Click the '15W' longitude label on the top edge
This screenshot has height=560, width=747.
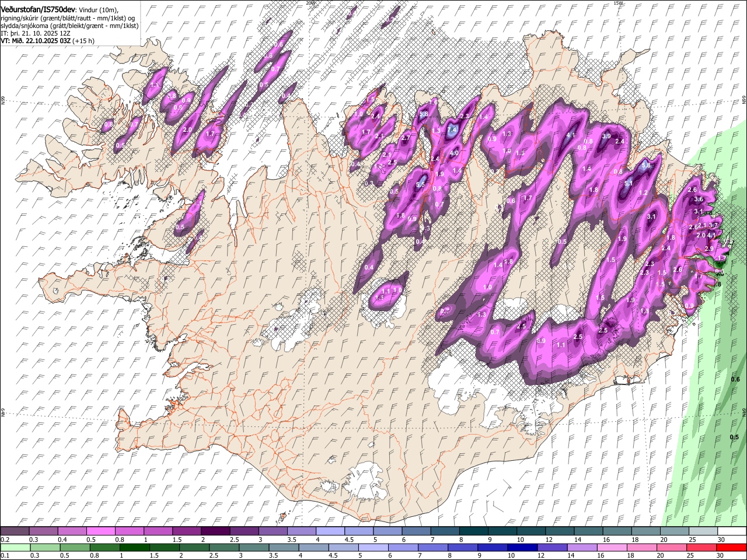619,3
